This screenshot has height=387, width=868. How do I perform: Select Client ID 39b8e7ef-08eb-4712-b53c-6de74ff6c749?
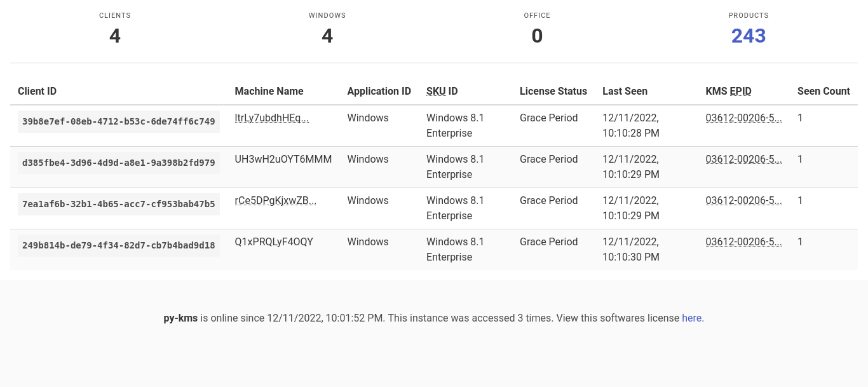coord(118,121)
